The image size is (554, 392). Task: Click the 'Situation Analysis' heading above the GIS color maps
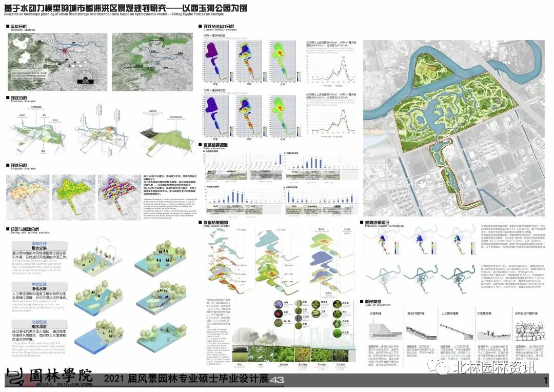pyautogui.click(x=23, y=169)
